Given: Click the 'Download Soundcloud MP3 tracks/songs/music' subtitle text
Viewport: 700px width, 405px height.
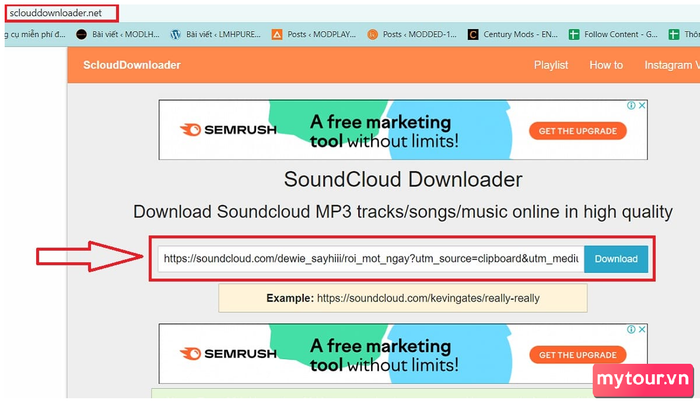Looking at the screenshot, I should click(x=403, y=212).
